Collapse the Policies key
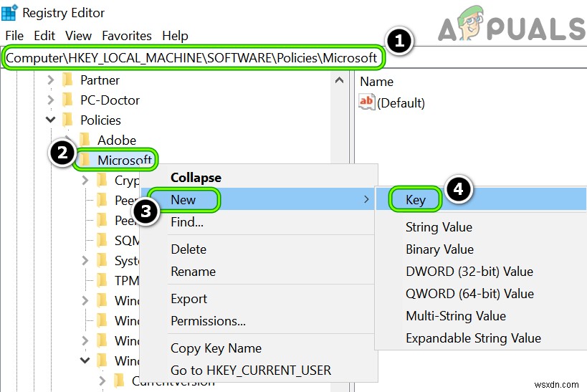This screenshot has width=587, height=392. 51,120
